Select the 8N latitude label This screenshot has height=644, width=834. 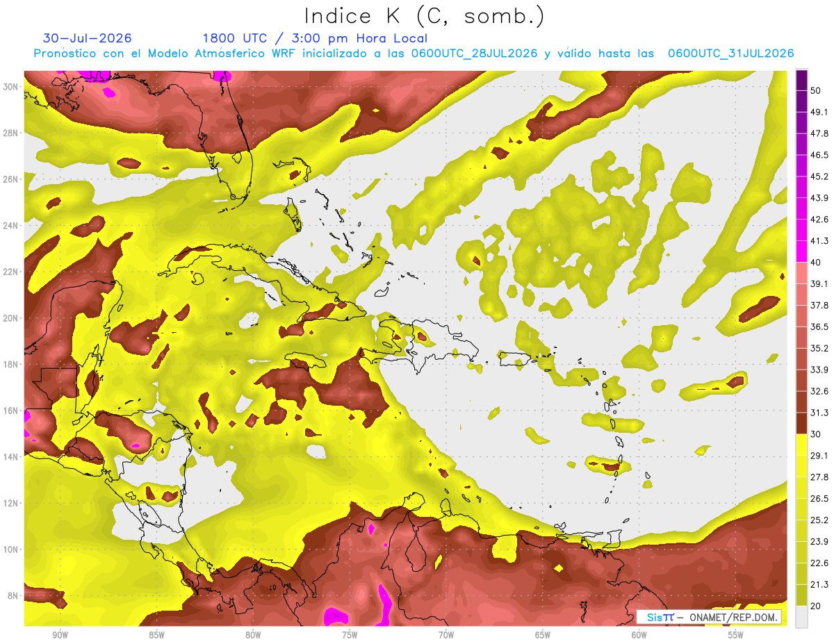tap(14, 596)
